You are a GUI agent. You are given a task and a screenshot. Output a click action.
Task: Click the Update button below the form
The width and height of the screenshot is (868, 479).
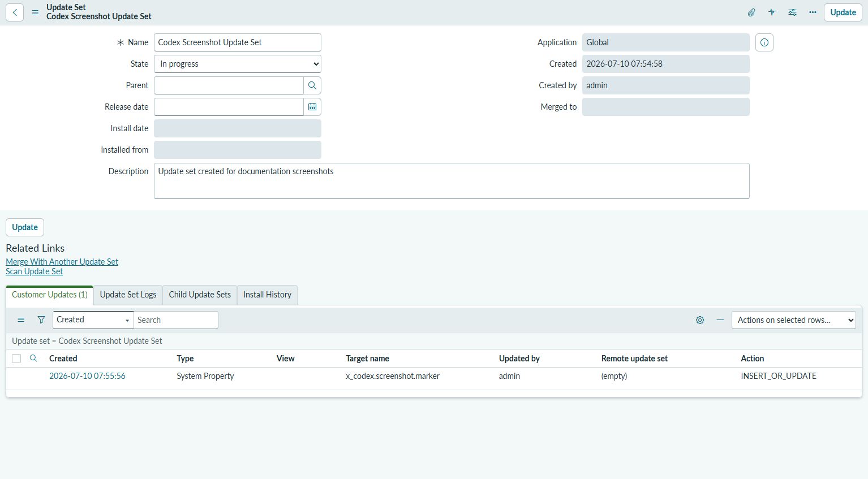[25, 227]
